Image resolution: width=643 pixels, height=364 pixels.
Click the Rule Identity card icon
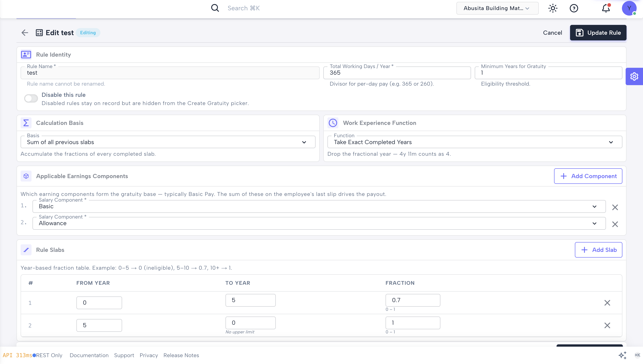[26, 55]
